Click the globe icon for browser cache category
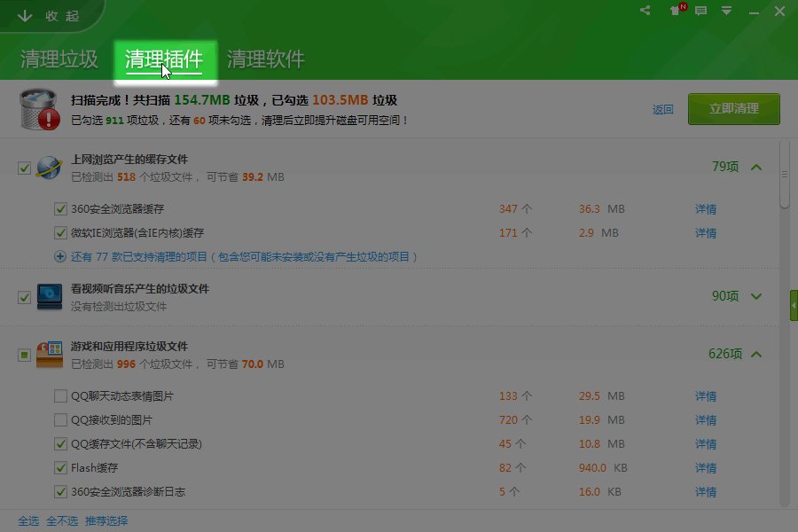 click(x=49, y=167)
